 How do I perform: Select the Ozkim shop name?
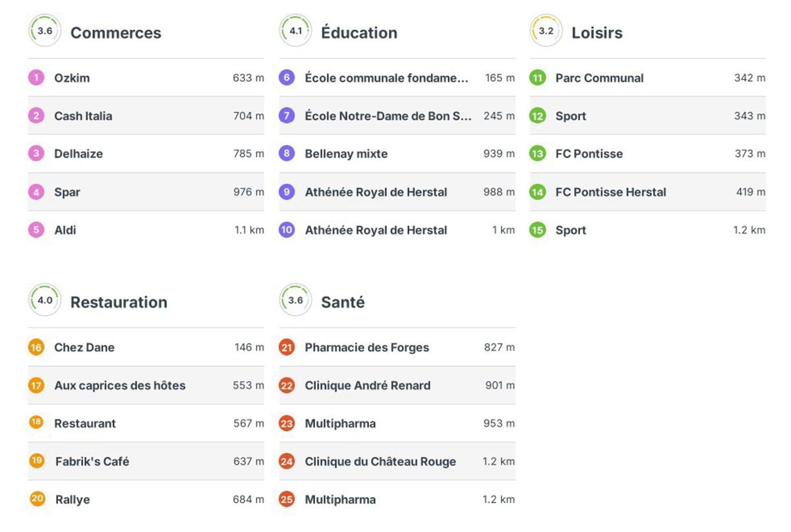click(72, 78)
